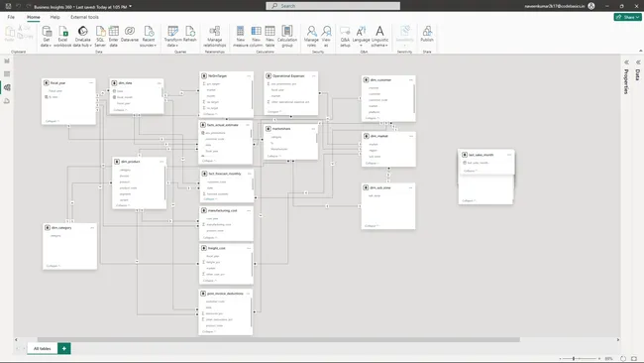Open the Language dropdown
Screen dimensions: 644x363
pyautogui.click(x=361, y=36)
